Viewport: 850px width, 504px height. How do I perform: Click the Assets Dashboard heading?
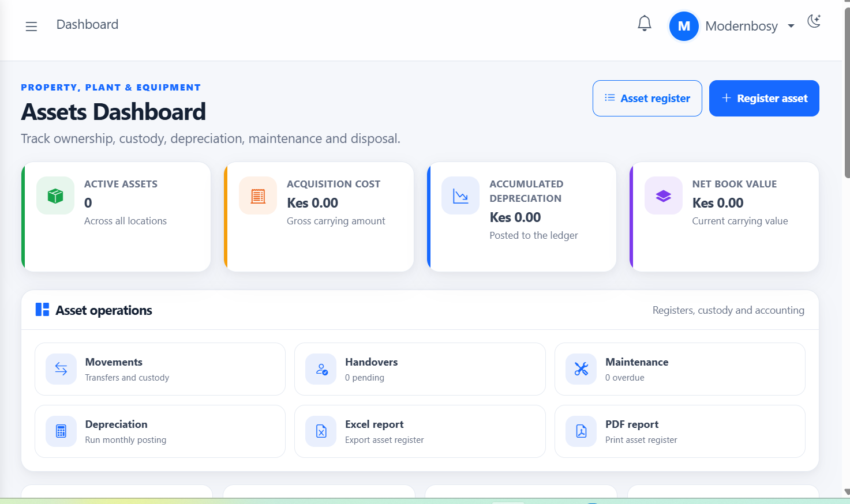(x=113, y=112)
